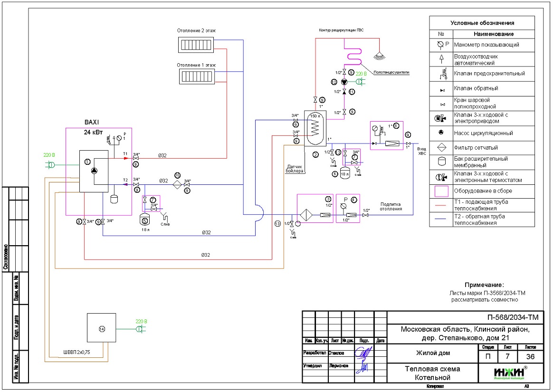Click the box numbered 14
This screenshot has height=392, width=554.
101,328
